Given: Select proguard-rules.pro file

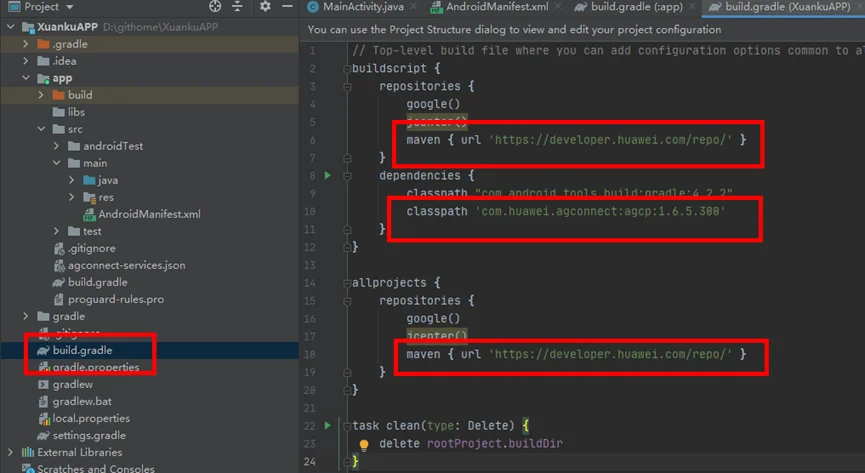Looking at the screenshot, I should 115,299.
